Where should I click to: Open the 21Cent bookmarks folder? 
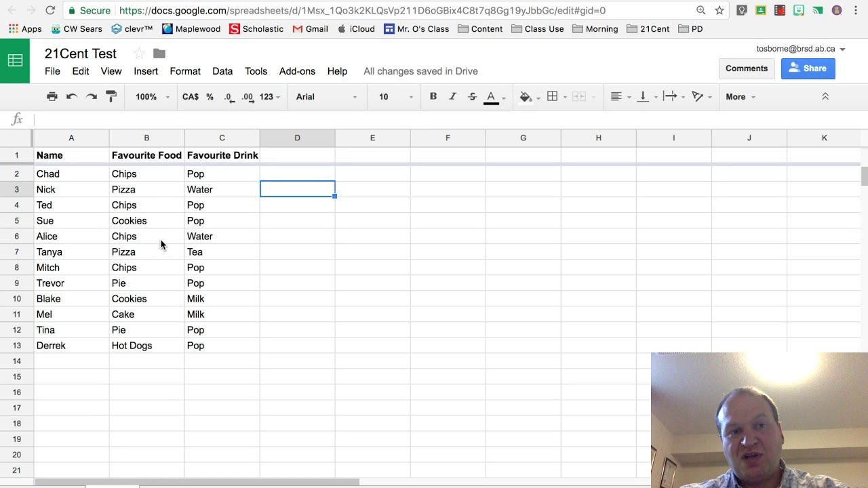tap(648, 29)
